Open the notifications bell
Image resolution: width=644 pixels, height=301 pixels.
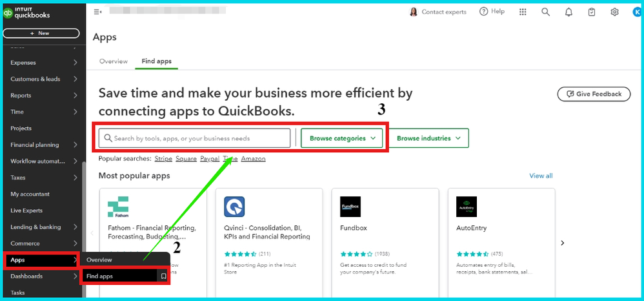[x=569, y=12]
